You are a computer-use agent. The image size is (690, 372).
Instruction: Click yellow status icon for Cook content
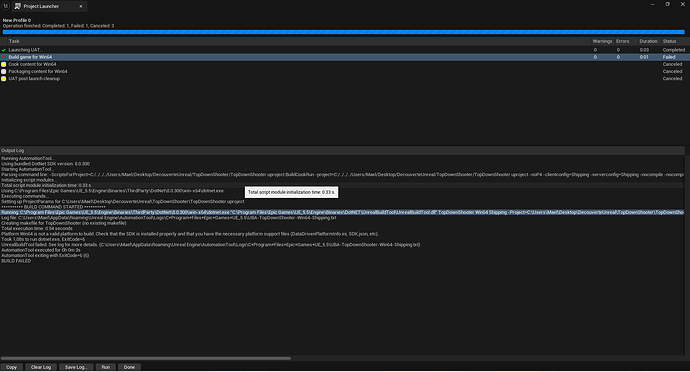pyautogui.click(x=4, y=64)
